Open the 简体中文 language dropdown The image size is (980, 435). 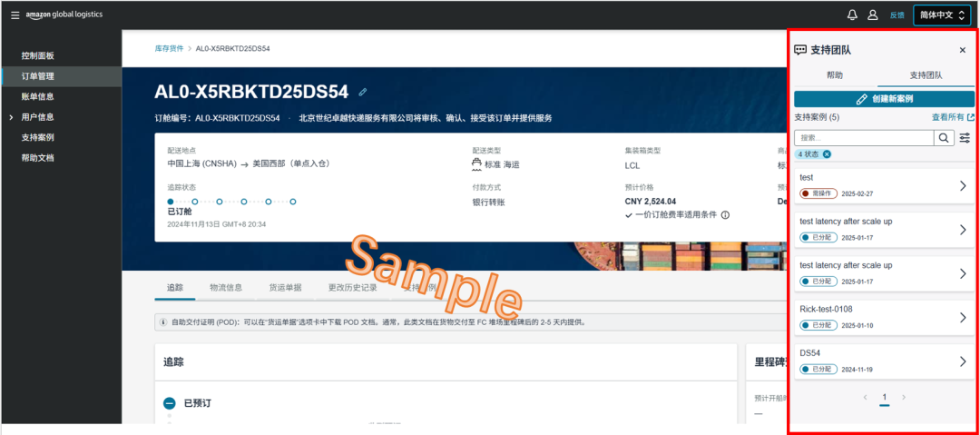click(x=942, y=15)
